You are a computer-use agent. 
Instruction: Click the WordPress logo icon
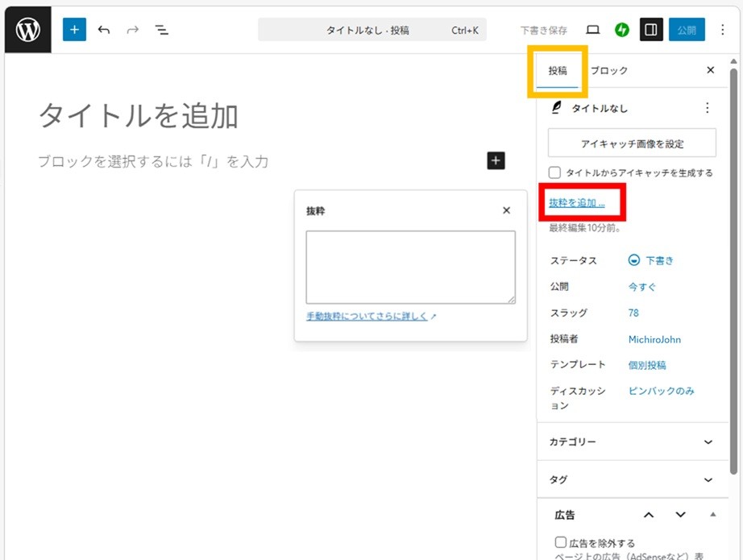[x=28, y=30]
